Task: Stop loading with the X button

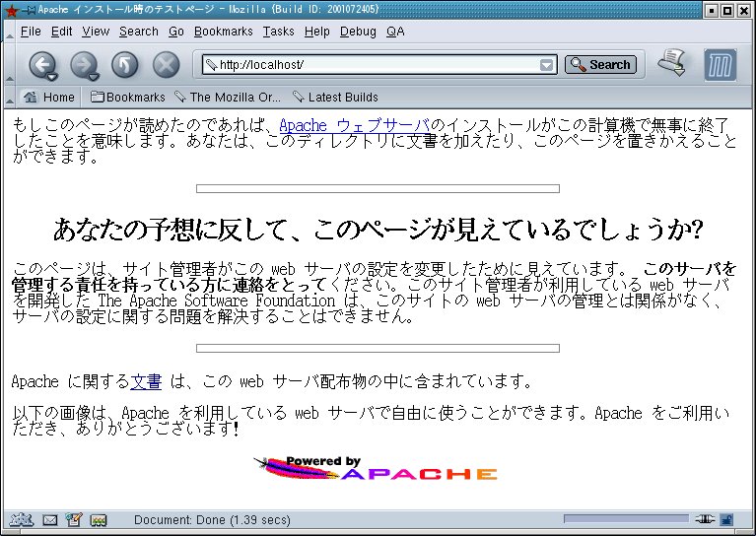Action: [x=167, y=65]
